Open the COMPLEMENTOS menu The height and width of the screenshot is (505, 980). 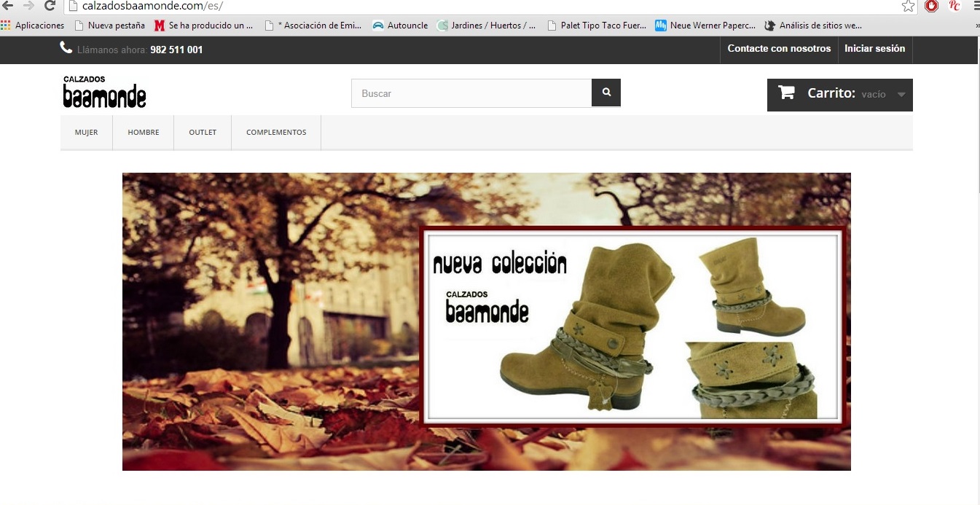pyautogui.click(x=276, y=133)
